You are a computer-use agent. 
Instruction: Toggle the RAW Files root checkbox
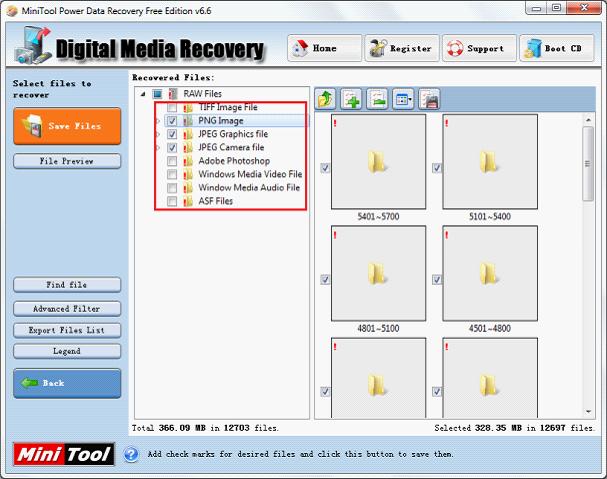tap(157, 94)
